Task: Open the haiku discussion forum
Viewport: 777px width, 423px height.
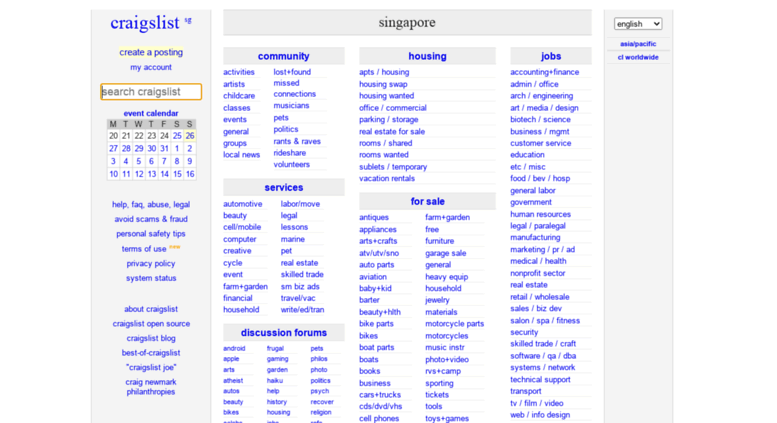Action: [275, 381]
